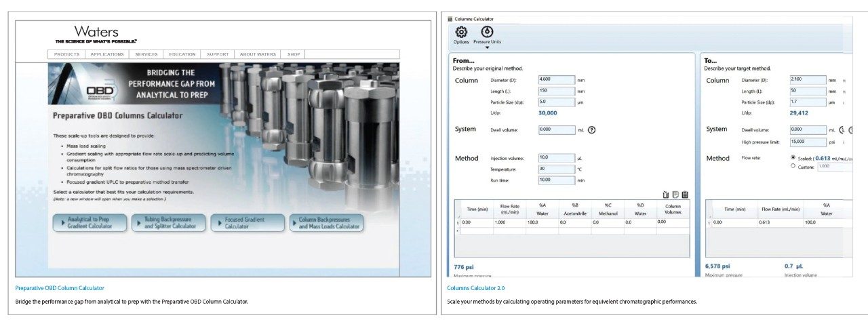This screenshot has height=326, width=868.
Task: Click the delete icon above the gradient table
Action: tap(666, 195)
